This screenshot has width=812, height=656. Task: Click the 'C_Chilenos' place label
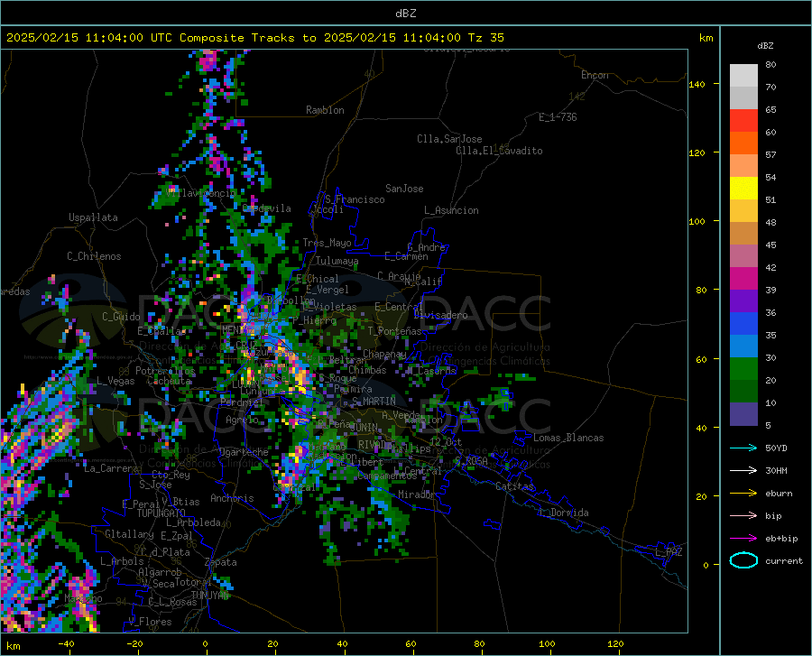pos(94,256)
